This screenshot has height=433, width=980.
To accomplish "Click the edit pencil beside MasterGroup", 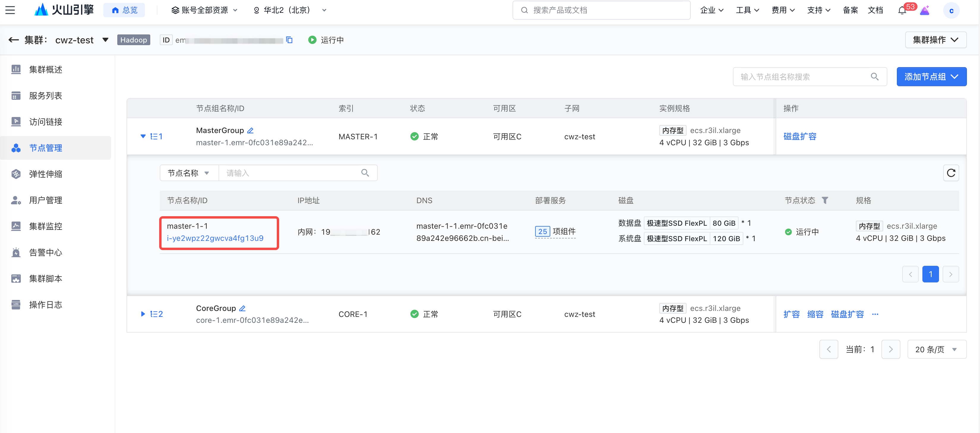I will pyautogui.click(x=250, y=130).
